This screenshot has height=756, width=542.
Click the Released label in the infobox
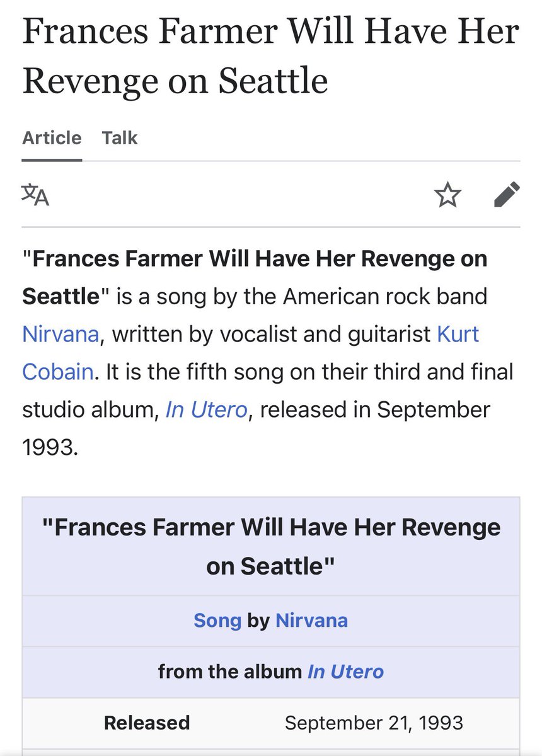tap(147, 723)
